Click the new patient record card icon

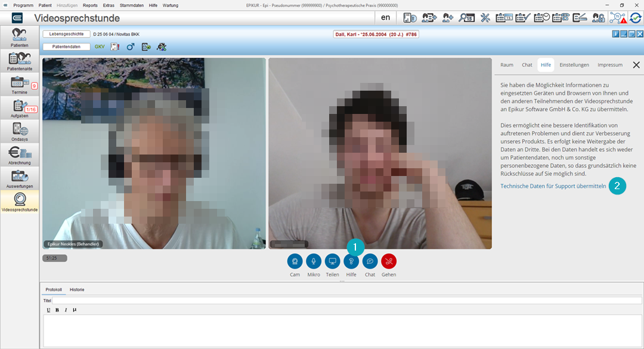429,18
